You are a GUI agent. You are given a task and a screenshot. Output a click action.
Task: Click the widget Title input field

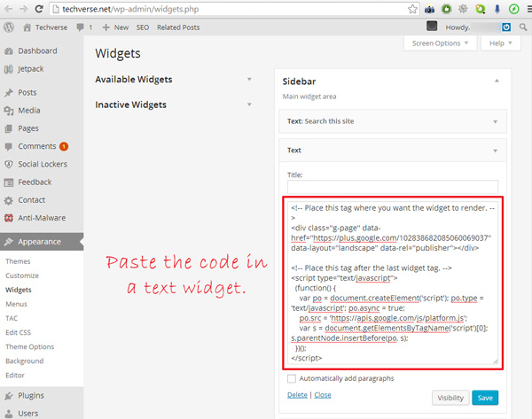coord(393,187)
